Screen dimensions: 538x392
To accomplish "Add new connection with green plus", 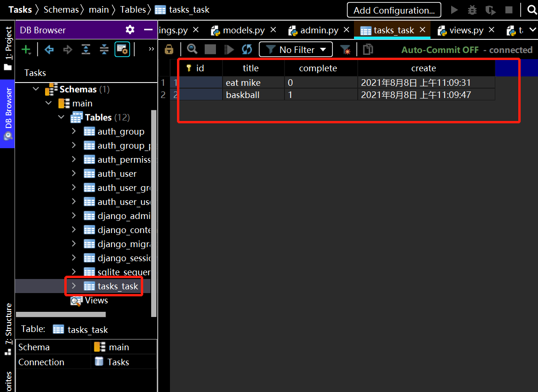I will click(x=26, y=50).
